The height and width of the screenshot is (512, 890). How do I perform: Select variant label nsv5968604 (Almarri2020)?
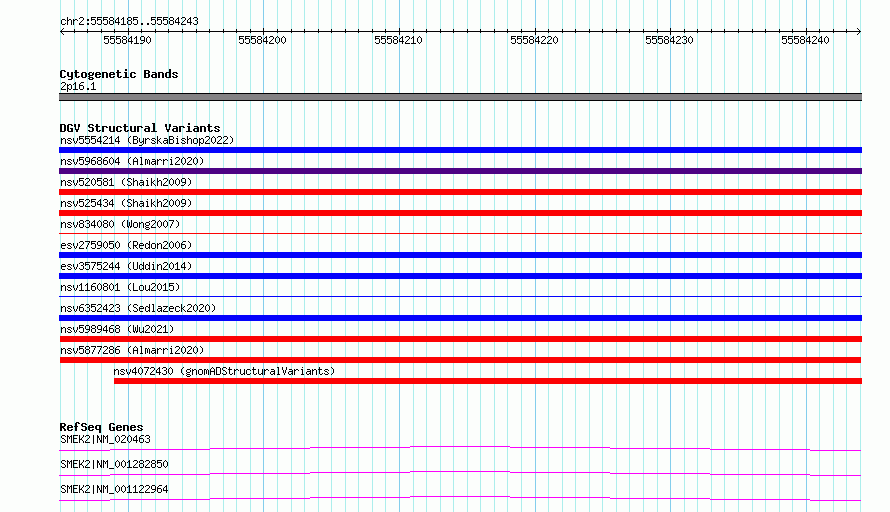132,161
